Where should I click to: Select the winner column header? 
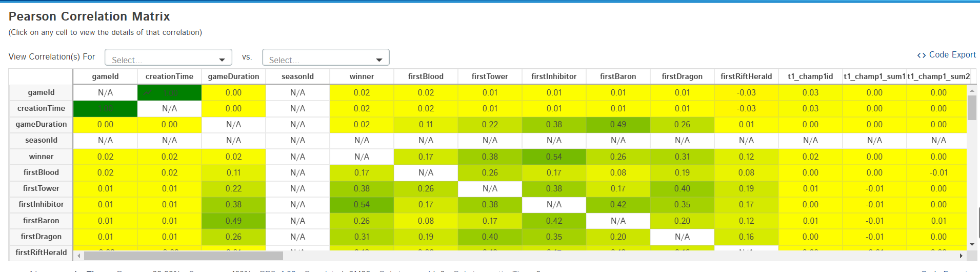click(x=362, y=76)
